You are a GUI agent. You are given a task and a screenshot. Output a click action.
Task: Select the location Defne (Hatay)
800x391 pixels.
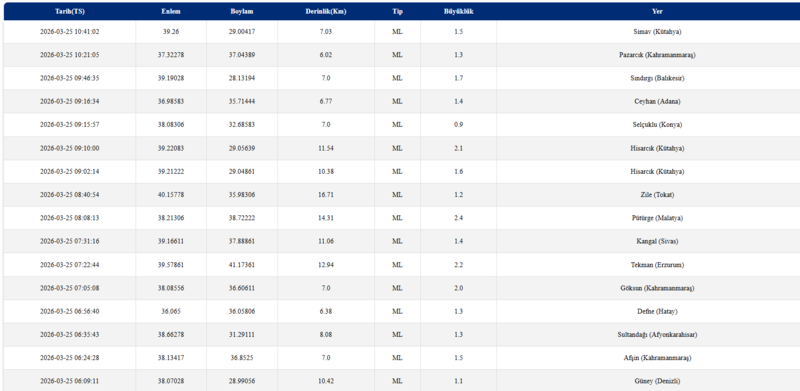(x=657, y=311)
